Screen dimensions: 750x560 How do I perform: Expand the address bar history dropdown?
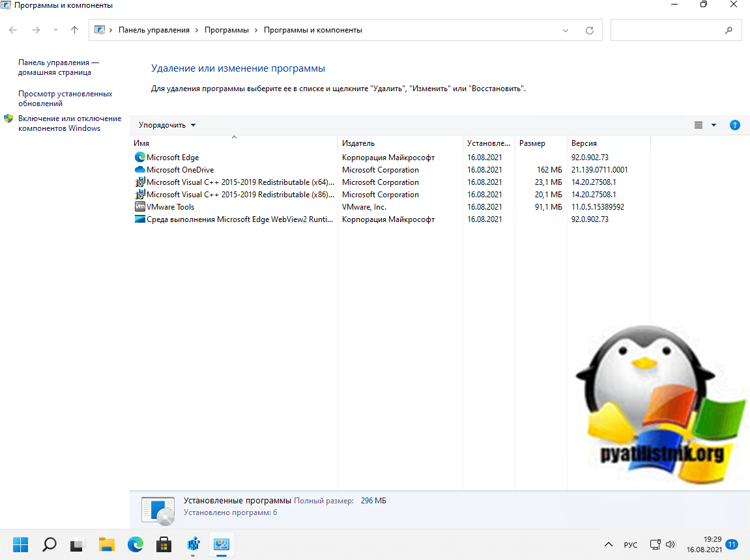565,30
